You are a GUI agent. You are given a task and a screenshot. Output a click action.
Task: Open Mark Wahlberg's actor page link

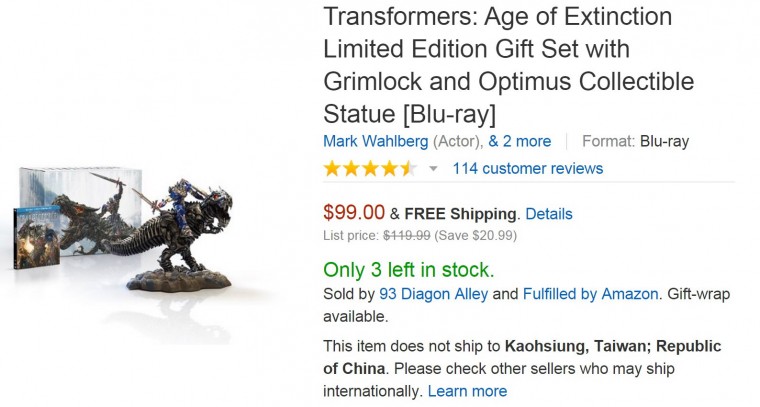[375, 141]
